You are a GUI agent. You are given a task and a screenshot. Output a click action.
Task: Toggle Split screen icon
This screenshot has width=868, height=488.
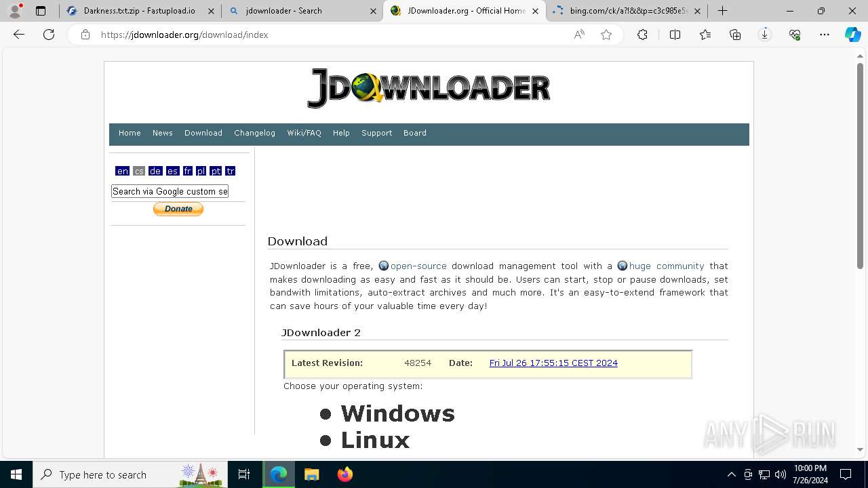pyautogui.click(x=675, y=35)
